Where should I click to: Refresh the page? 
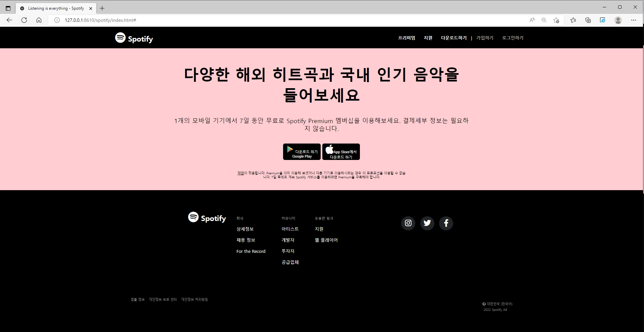24,20
